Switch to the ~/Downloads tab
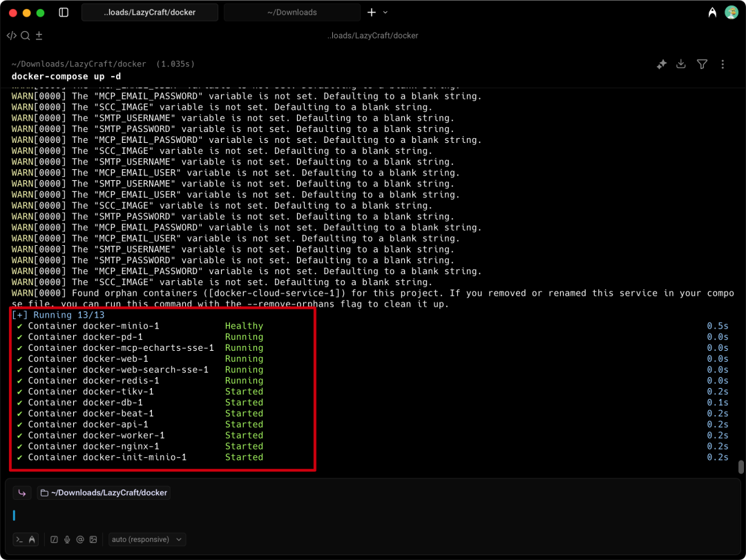 [292, 12]
